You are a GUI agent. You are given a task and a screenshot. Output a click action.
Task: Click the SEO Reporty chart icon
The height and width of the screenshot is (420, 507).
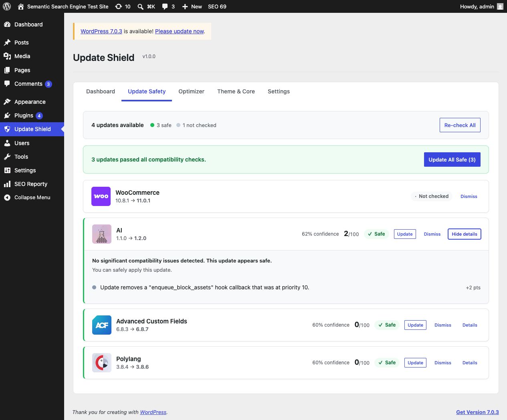7,184
